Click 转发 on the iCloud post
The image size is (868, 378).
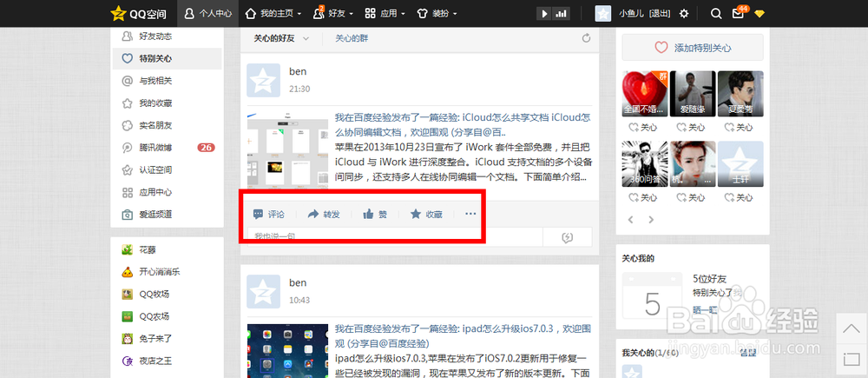pos(324,215)
